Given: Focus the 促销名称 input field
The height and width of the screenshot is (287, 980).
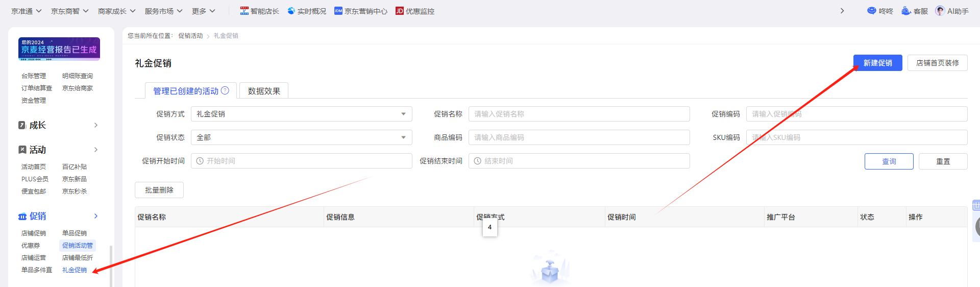Looking at the screenshot, I should [579, 114].
